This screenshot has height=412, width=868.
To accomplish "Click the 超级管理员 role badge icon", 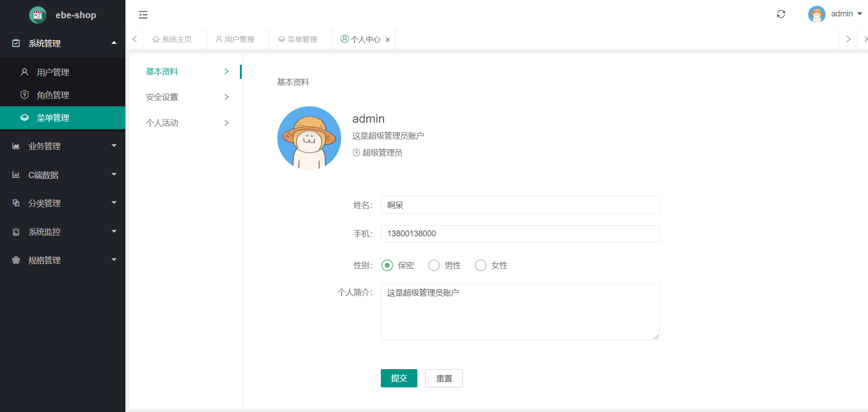I will tap(356, 152).
